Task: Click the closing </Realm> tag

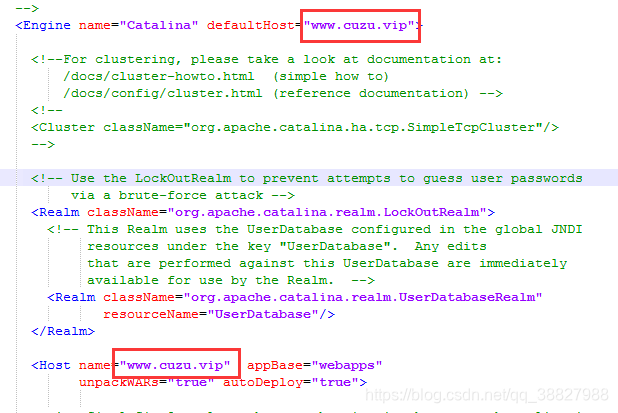Action: tap(63, 331)
